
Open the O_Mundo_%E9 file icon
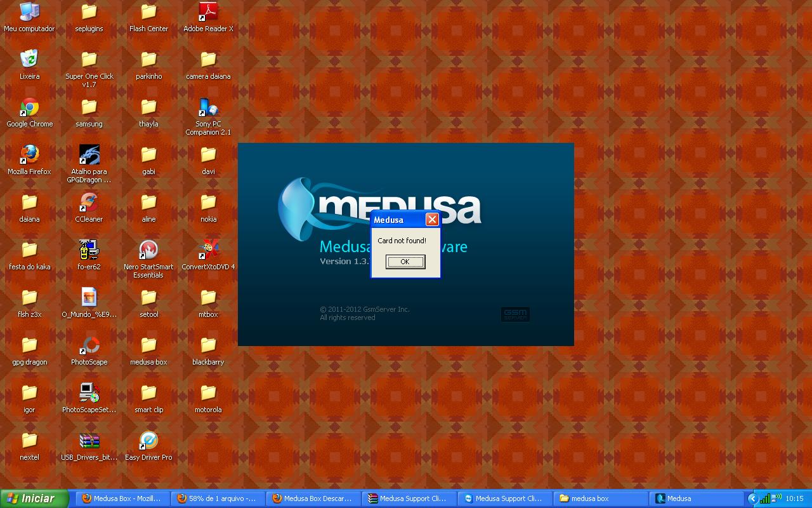[89, 297]
